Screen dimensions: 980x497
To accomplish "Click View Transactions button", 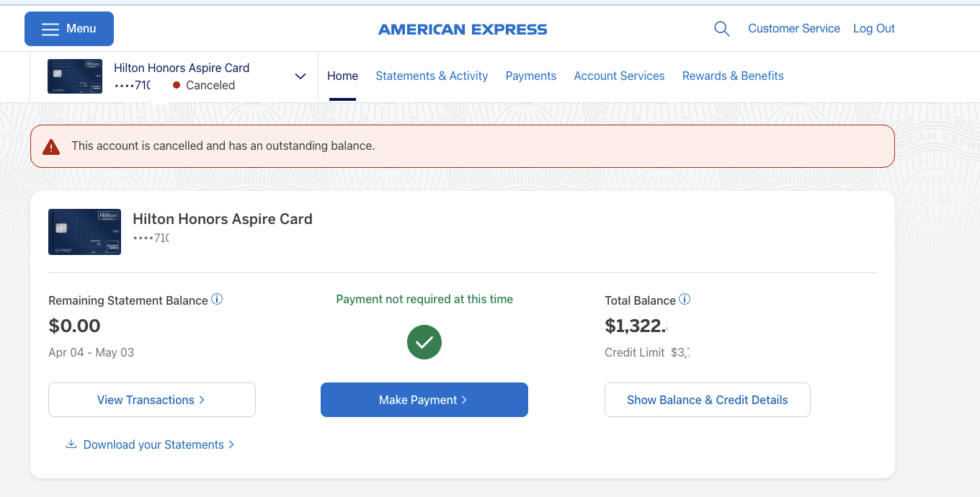I will pos(152,400).
